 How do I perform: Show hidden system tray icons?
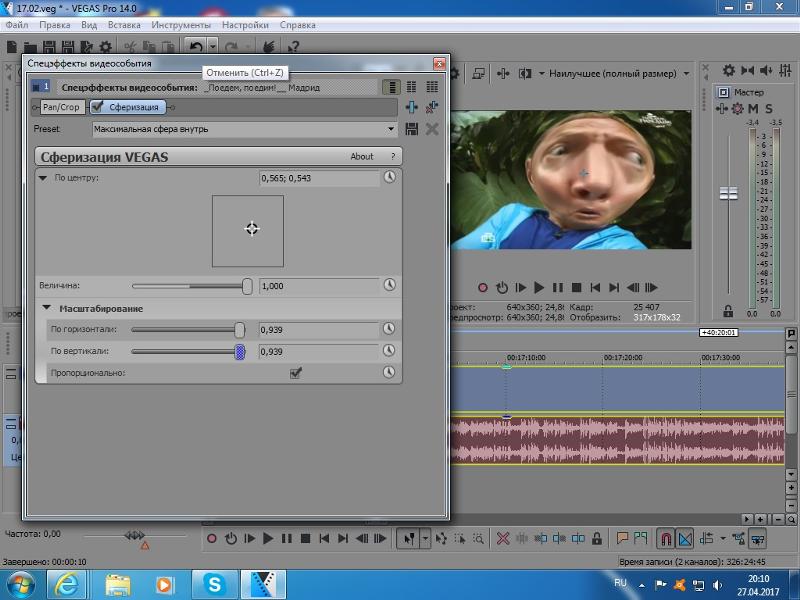point(642,585)
